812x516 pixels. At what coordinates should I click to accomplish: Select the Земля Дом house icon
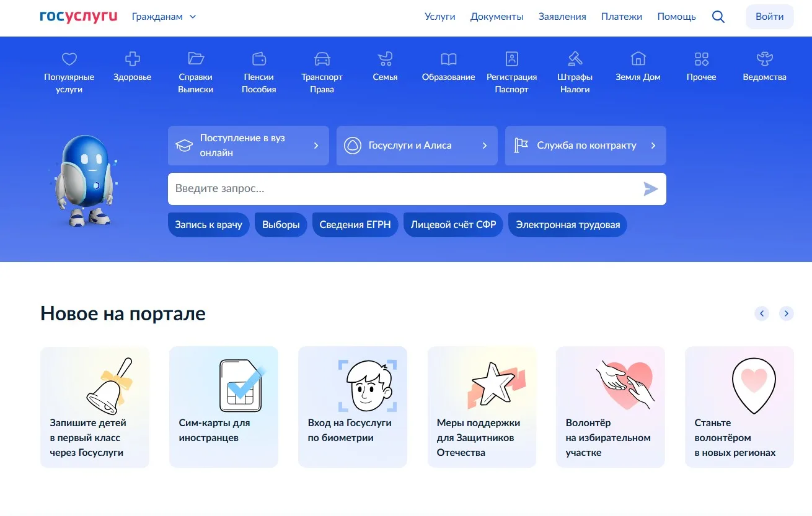pyautogui.click(x=638, y=59)
